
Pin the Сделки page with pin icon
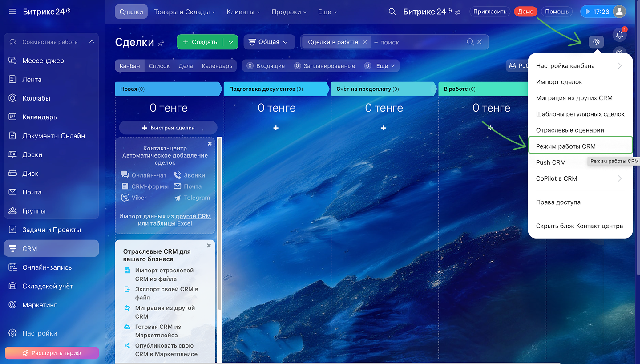coord(161,43)
